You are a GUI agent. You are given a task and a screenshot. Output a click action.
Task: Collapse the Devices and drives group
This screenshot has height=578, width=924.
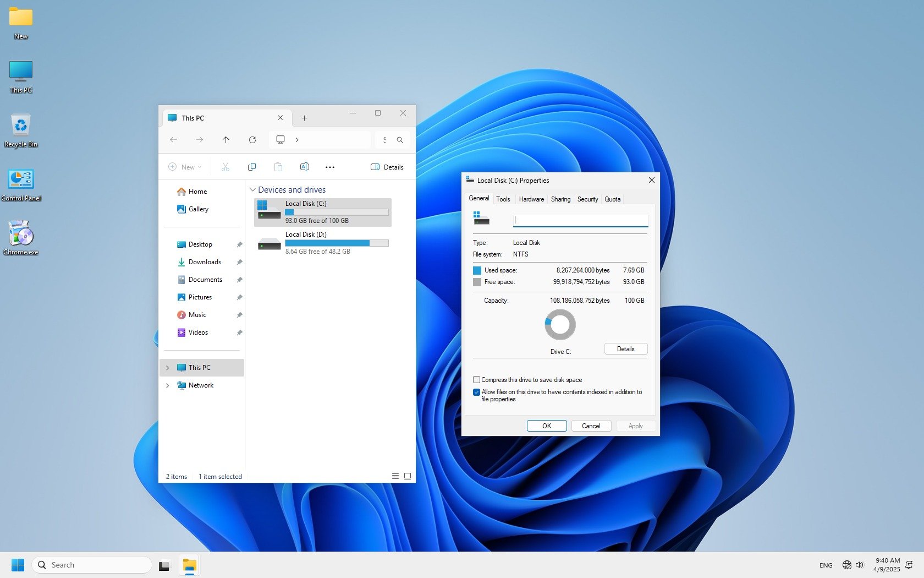pos(253,190)
